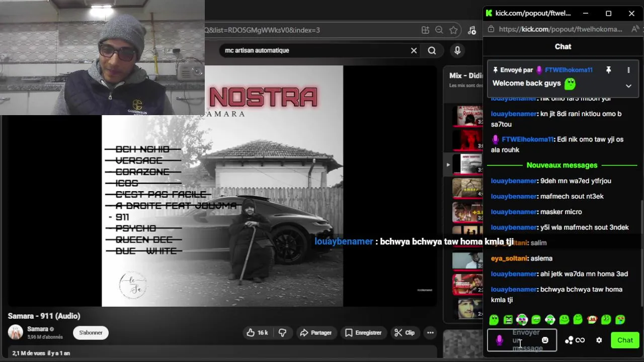This screenshot has height=362, width=644.
Task: Dislike the video with thumbs-down icon
Action: click(282, 333)
